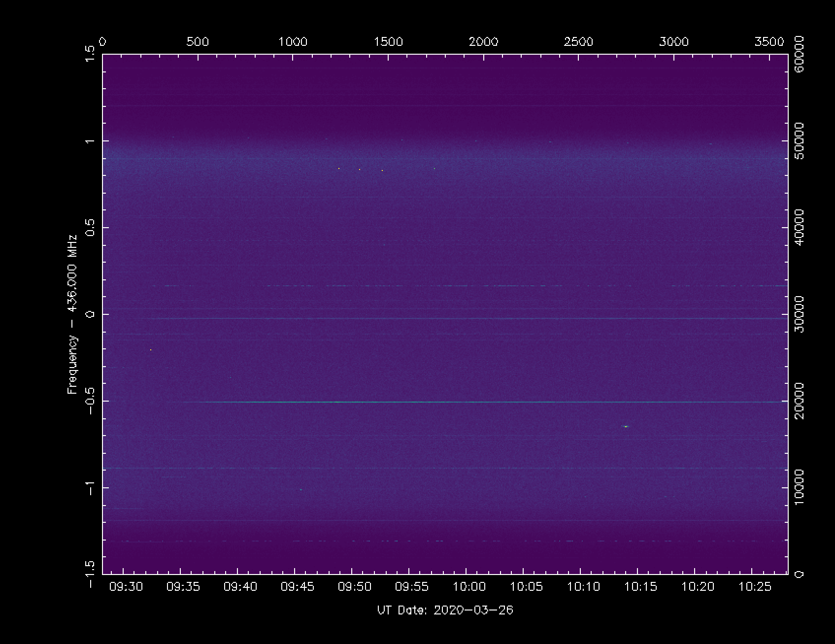The height and width of the screenshot is (644, 835).
Task: Click the 09:40 time axis label
Action: click(x=240, y=587)
